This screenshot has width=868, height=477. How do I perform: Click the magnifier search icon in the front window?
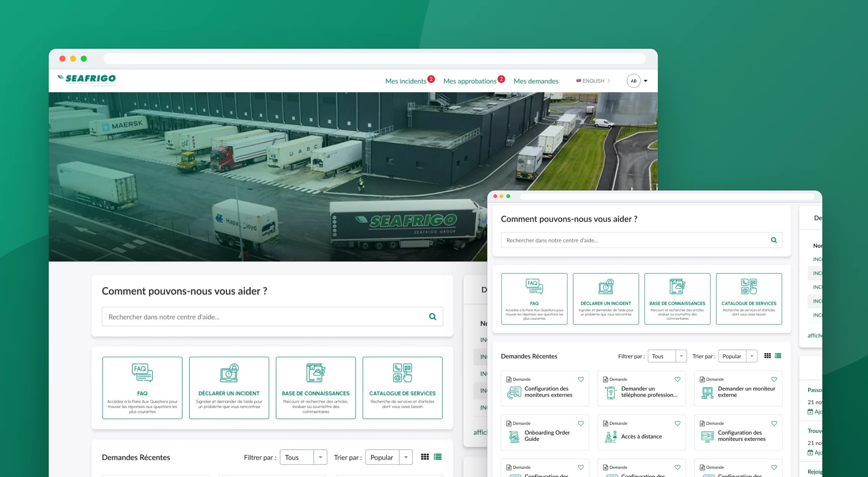tap(774, 240)
